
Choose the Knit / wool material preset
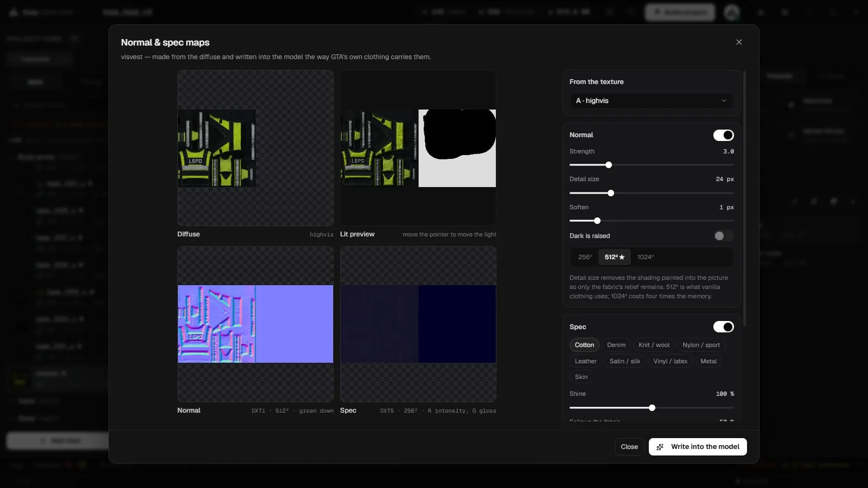[x=654, y=345]
